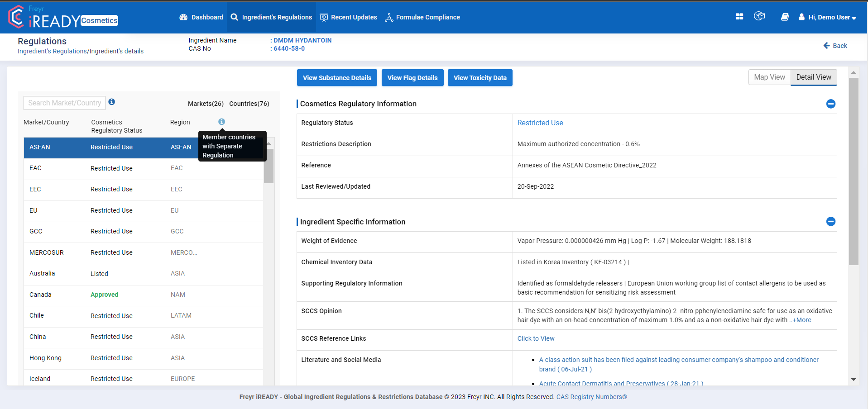Click the Freyr iREADY Cosmetics logo

click(x=63, y=17)
